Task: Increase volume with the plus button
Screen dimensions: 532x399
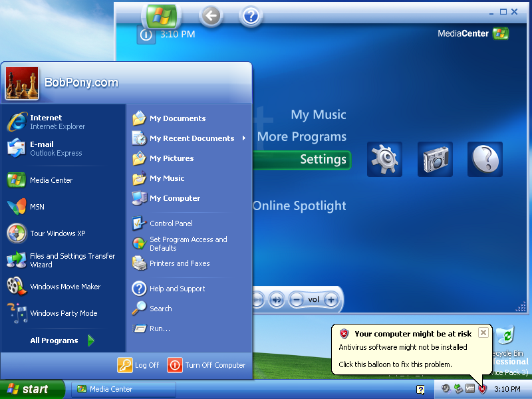Action: coord(331,300)
